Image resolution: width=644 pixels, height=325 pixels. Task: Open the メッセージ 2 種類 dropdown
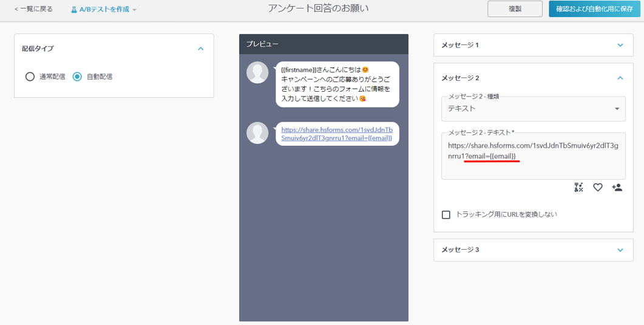pyautogui.click(x=533, y=109)
